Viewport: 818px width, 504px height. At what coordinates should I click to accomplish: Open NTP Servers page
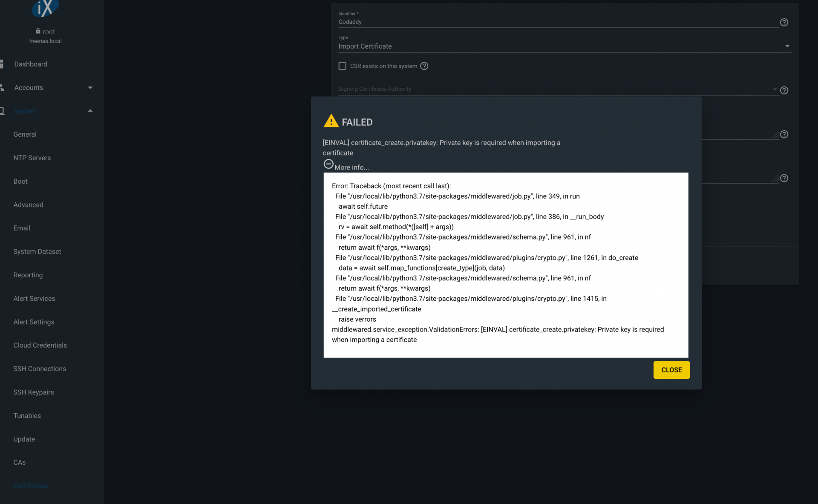32,158
